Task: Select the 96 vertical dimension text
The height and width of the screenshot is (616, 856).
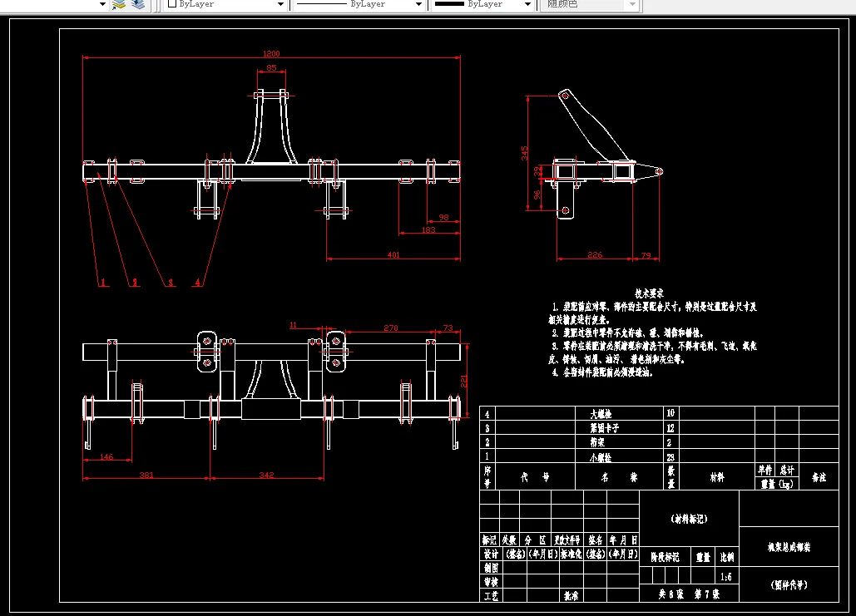Action: point(537,195)
